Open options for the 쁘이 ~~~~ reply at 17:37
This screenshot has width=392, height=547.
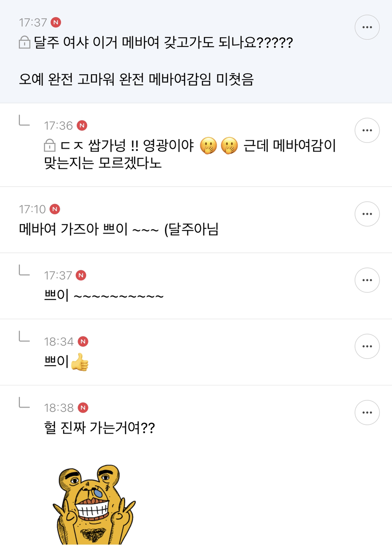(367, 280)
